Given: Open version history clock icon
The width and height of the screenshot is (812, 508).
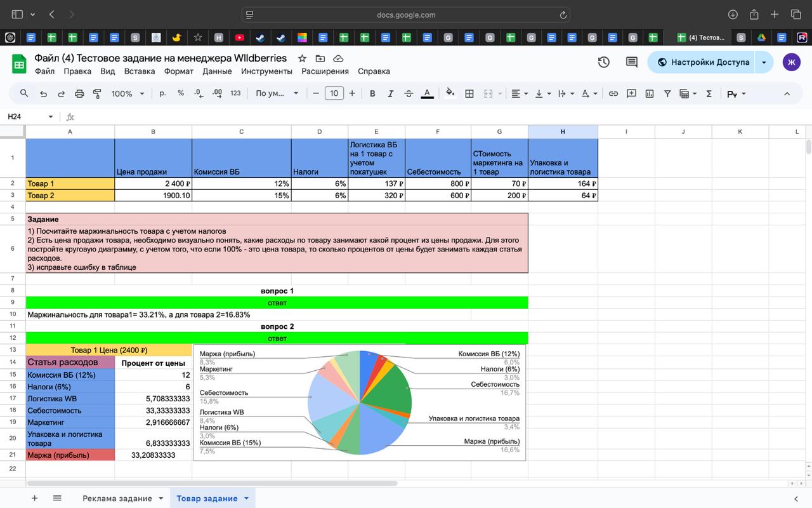Looking at the screenshot, I should point(604,62).
